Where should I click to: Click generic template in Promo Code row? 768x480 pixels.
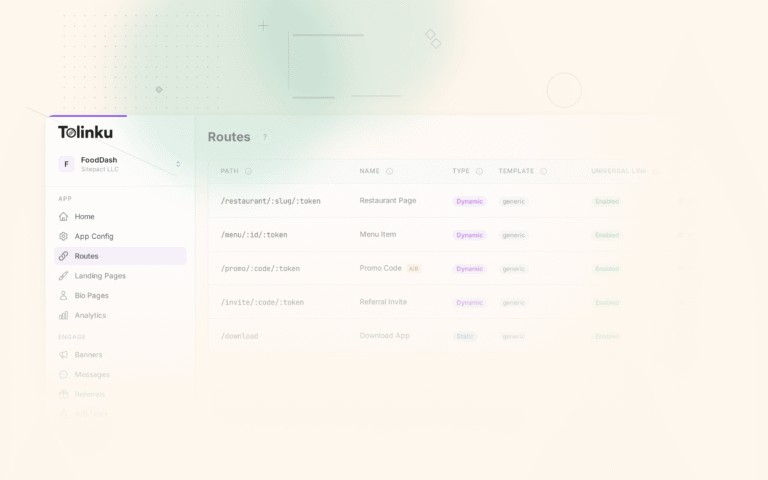[513, 269]
